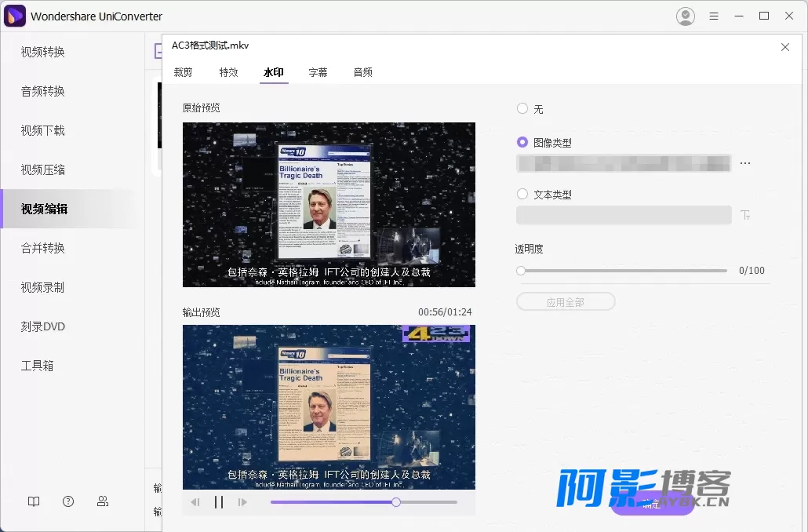Click the playback progress slider handle

point(395,502)
